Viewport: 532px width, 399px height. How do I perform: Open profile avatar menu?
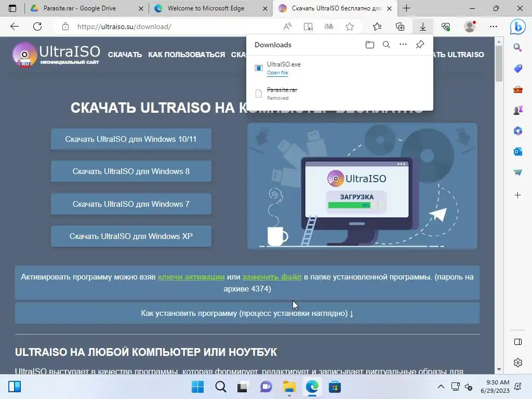point(470,26)
